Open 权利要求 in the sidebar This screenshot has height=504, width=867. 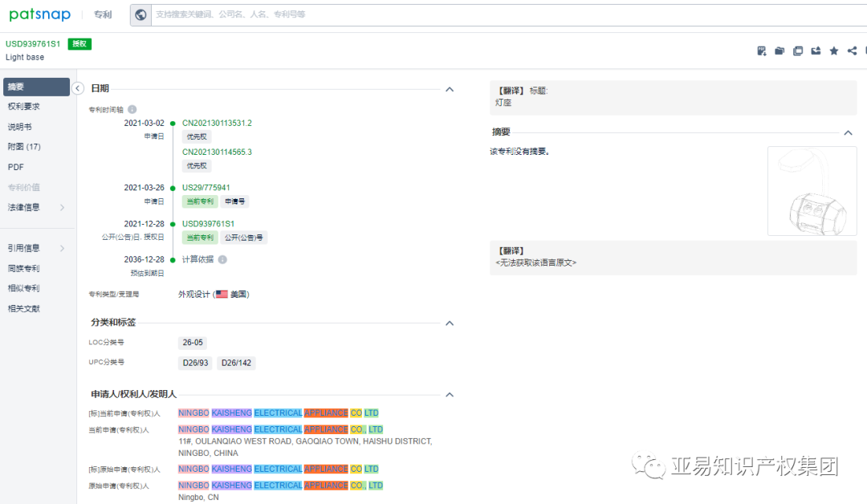(x=24, y=106)
